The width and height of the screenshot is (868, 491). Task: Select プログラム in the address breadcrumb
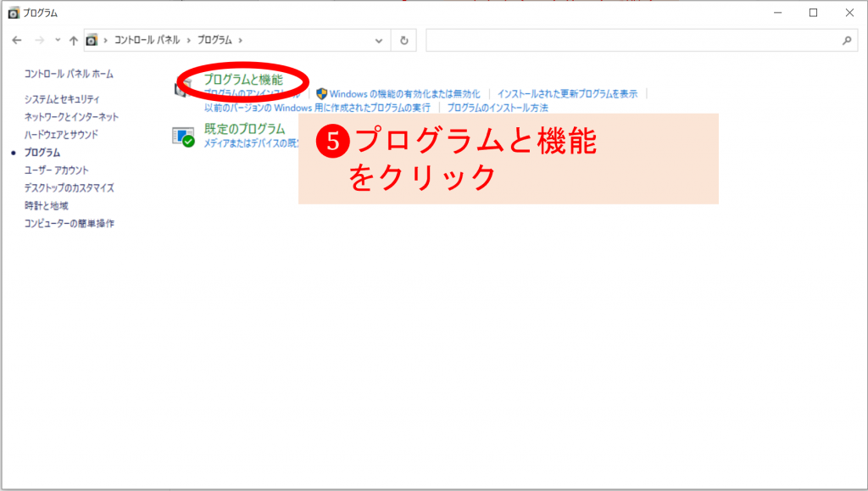[x=214, y=40]
